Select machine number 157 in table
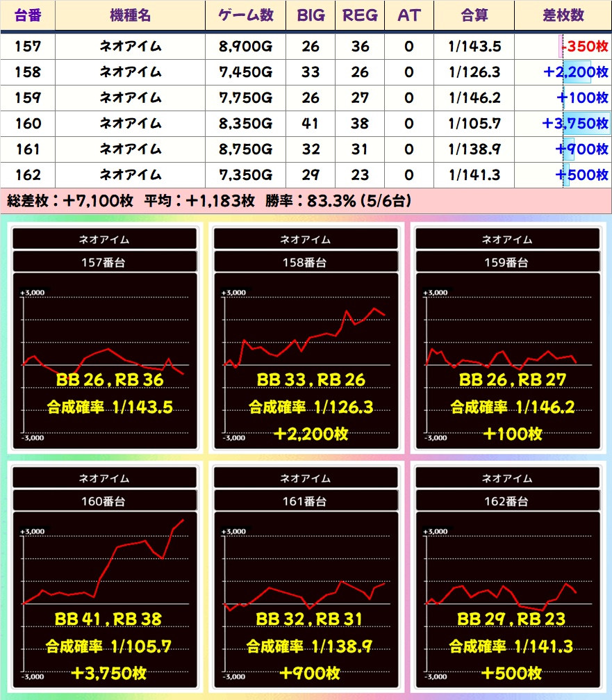612x700 pixels. coord(28,47)
